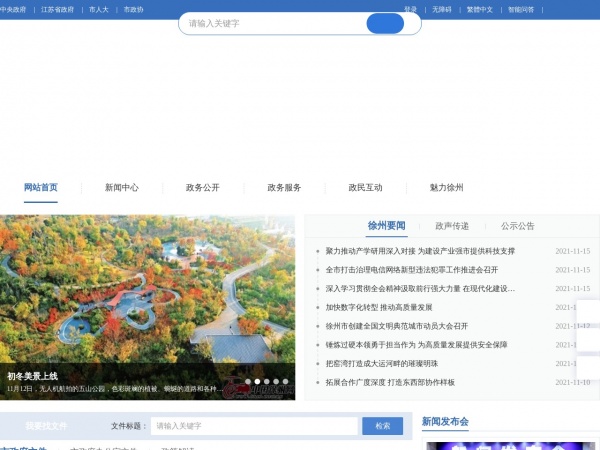
Task: Click the autumn park carousel image
Action: coord(147,307)
